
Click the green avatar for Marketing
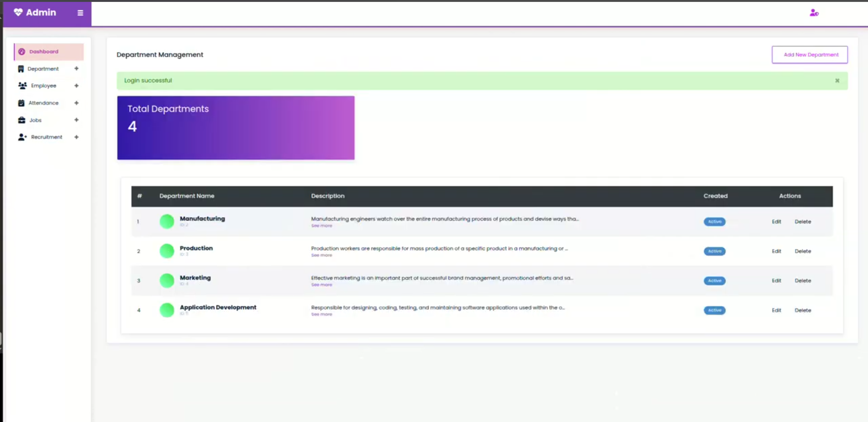pos(167,281)
